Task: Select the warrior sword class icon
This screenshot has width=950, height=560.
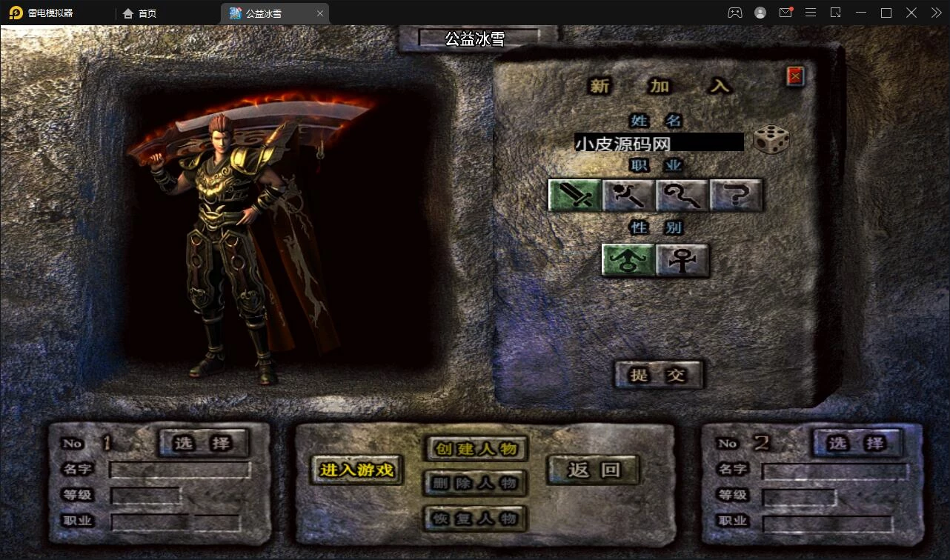Action: tap(575, 196)
